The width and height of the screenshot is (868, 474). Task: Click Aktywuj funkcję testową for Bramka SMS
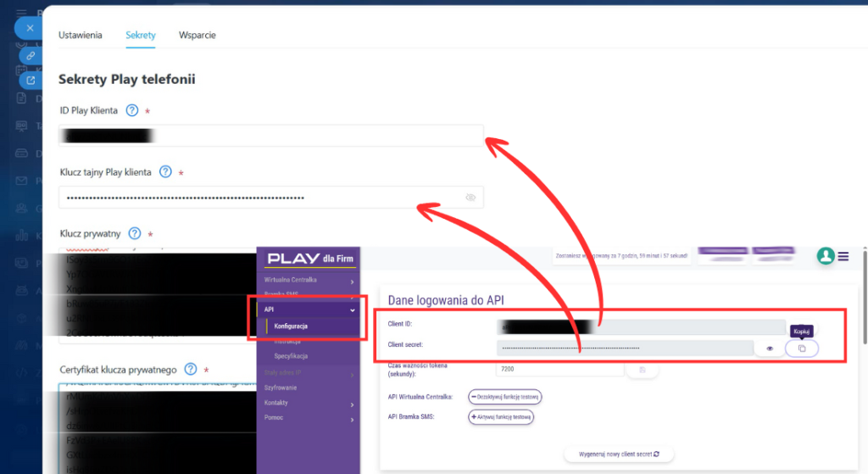point(500,416)
